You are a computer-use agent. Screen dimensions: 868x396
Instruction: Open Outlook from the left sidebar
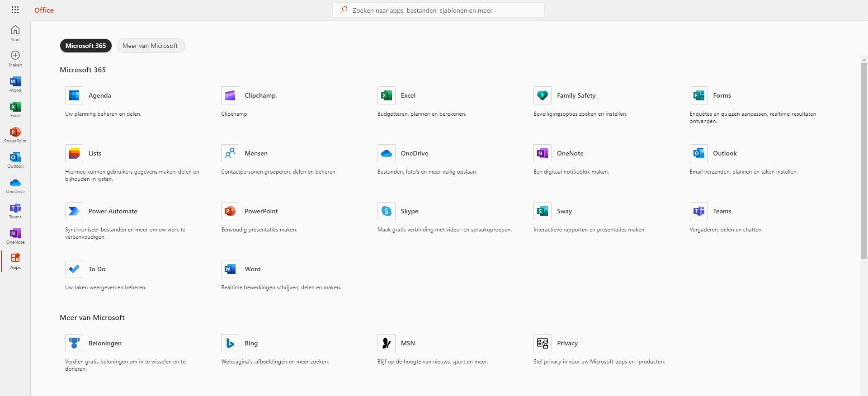15,160
